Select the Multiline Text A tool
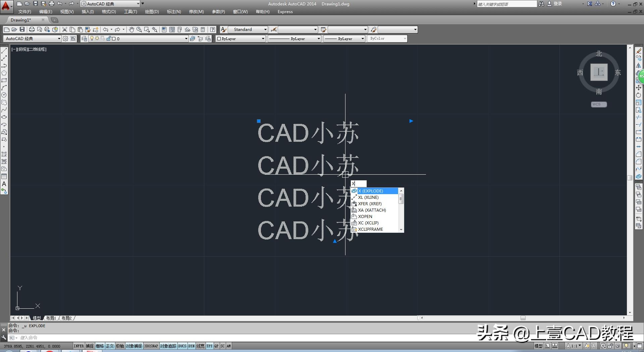This screenshot has height=352, width=644. pos(4,184)
